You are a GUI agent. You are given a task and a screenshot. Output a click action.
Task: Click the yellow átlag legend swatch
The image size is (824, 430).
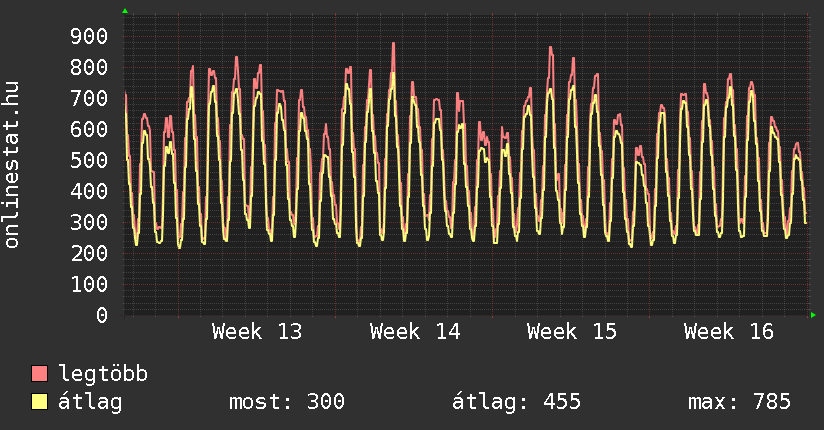40,402
